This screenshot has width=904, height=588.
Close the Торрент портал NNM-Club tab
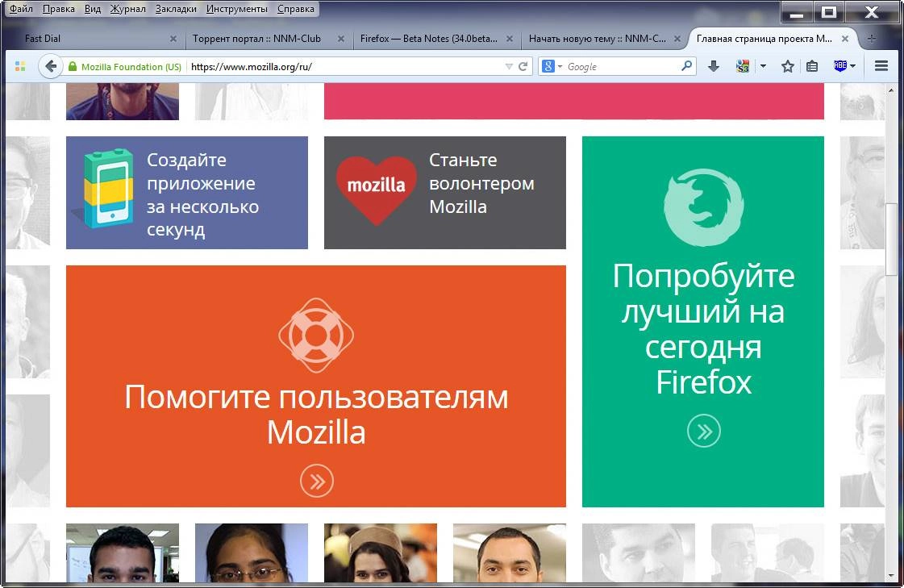pos(341,39)
